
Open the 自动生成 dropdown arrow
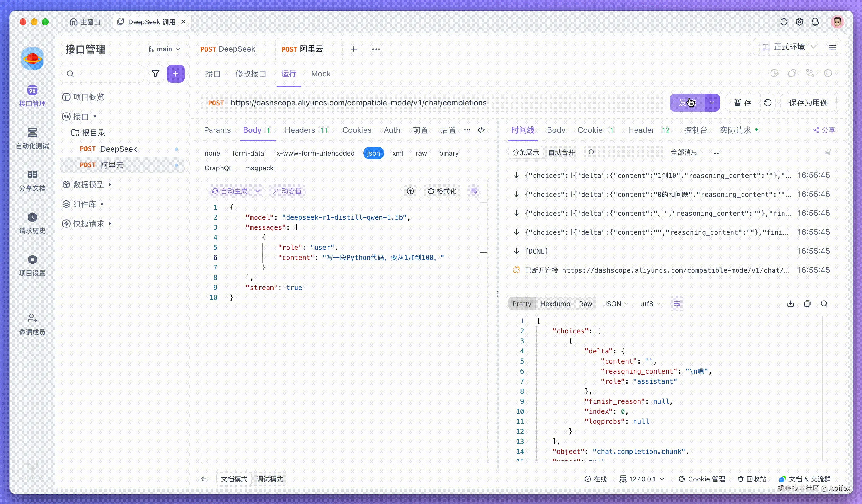258,191
